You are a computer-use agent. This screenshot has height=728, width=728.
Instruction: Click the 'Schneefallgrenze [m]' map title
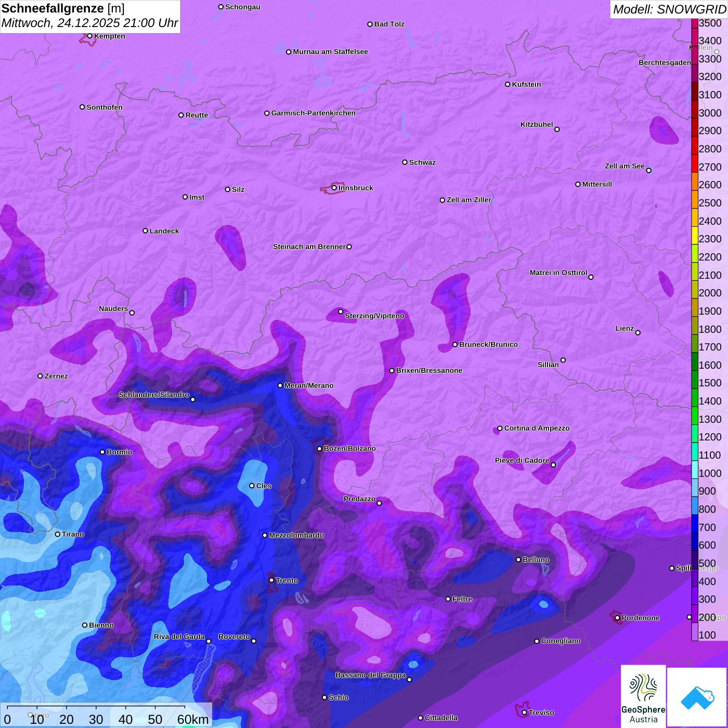(63, 8)
